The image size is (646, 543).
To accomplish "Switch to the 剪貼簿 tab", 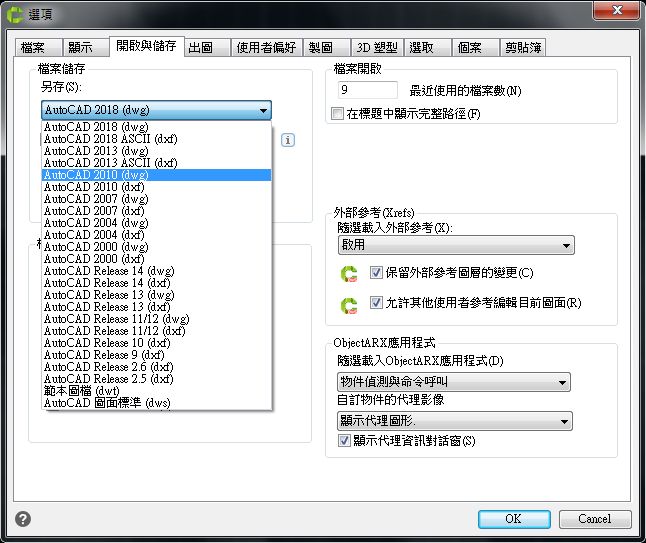I will [x=523, y=47].
